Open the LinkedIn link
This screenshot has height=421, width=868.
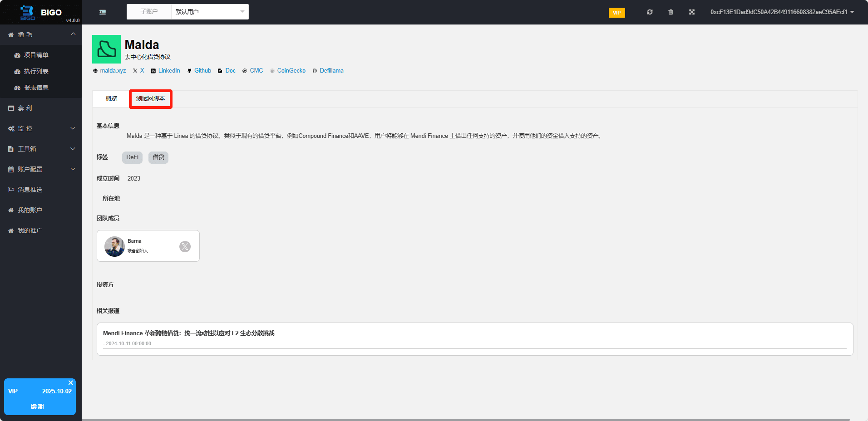(169, 70)
